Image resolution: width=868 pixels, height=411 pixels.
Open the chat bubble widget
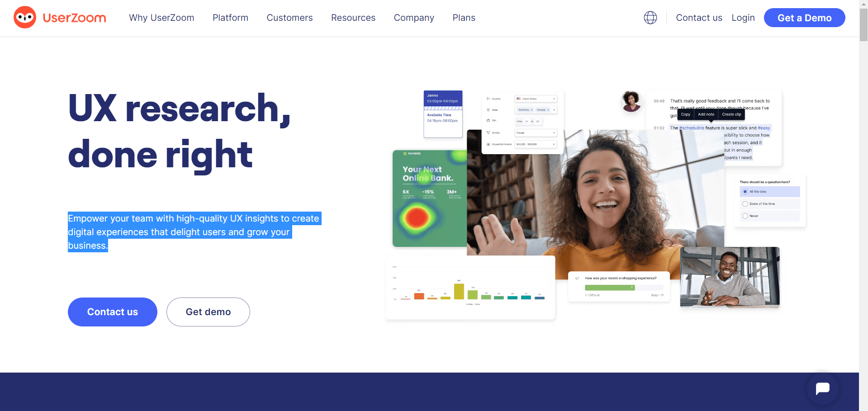point(822,388)
